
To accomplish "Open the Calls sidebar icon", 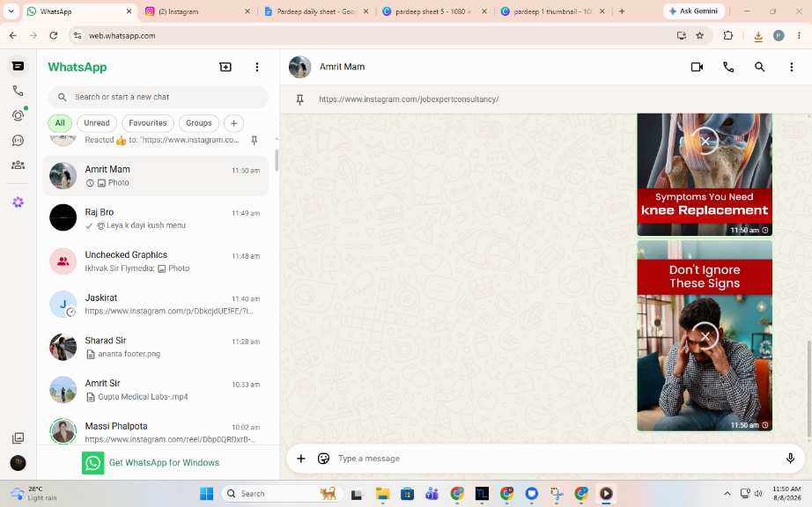I will 18,91.
